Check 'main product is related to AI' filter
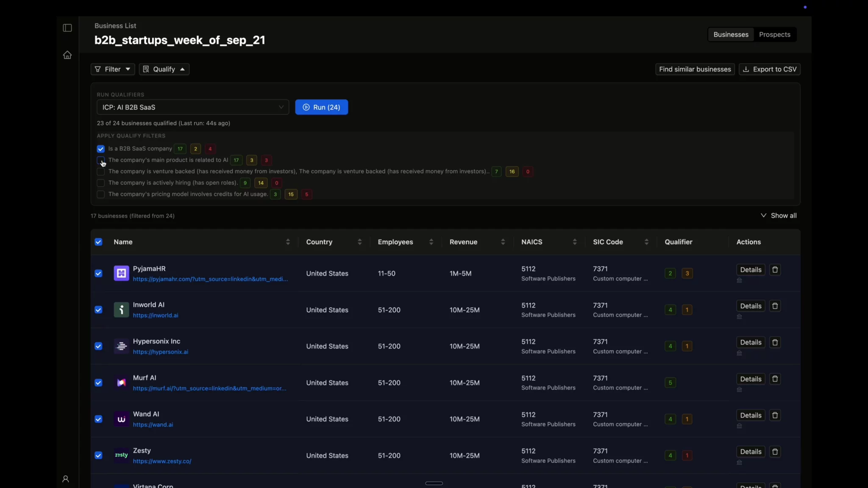The width and height of the screenshot is (868, 488). coord(100,160)
